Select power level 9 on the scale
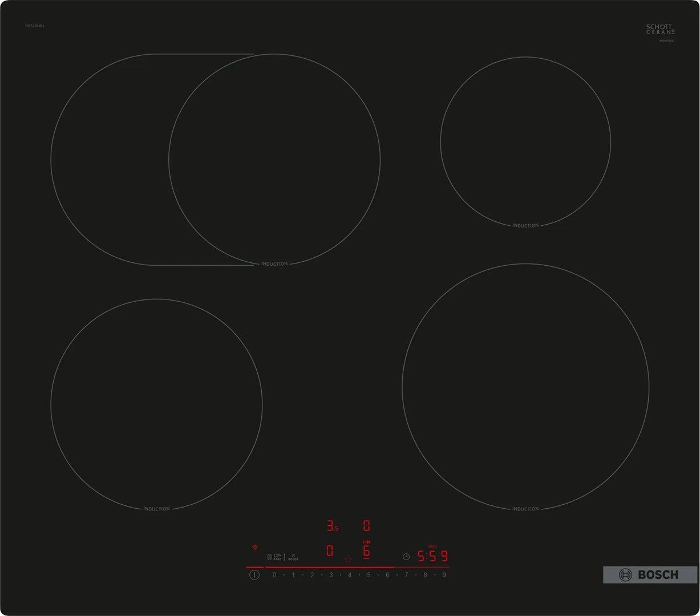 [x=443, y=574]
